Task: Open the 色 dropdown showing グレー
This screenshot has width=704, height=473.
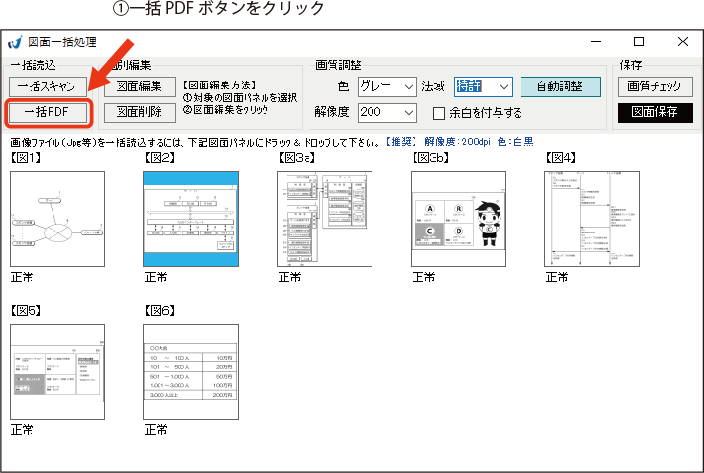Action: click(386, 87)
